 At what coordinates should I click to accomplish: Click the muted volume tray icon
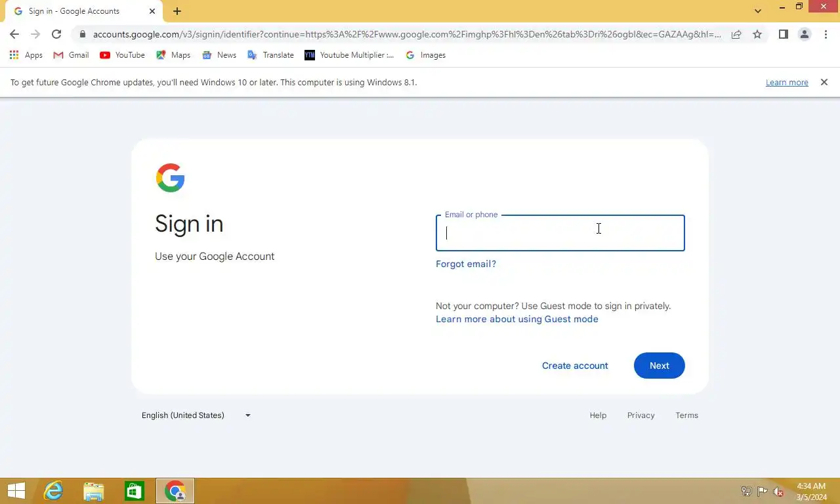point(778,492)
